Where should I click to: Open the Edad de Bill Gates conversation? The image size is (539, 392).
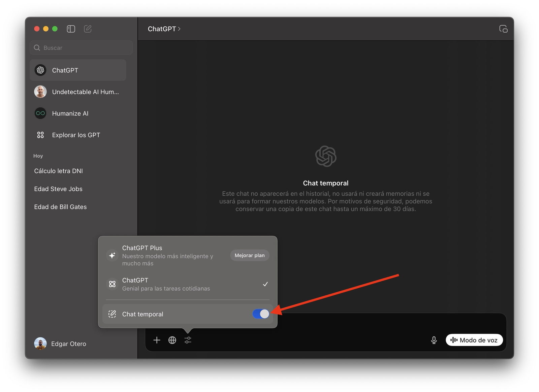[x=60, y=207]
